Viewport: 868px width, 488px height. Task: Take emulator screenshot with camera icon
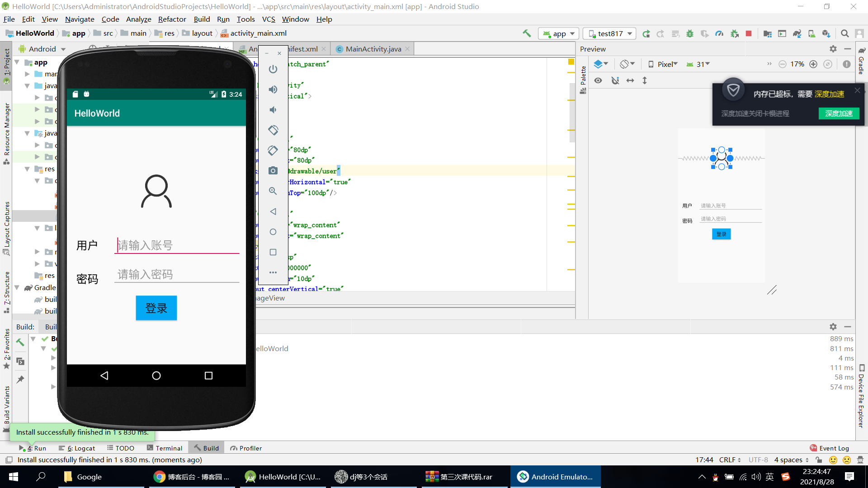tap(273, 171)
